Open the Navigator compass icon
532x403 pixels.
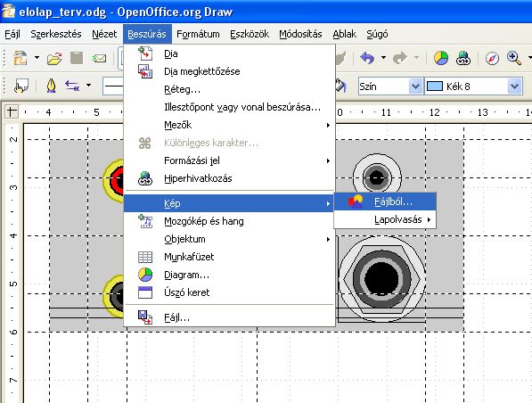pos(492,58)
